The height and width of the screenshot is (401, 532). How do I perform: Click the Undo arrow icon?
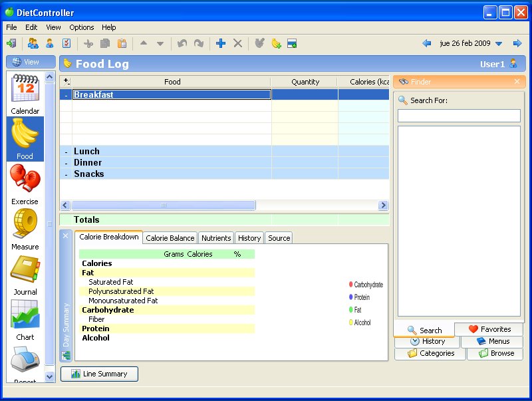[182, 43]
